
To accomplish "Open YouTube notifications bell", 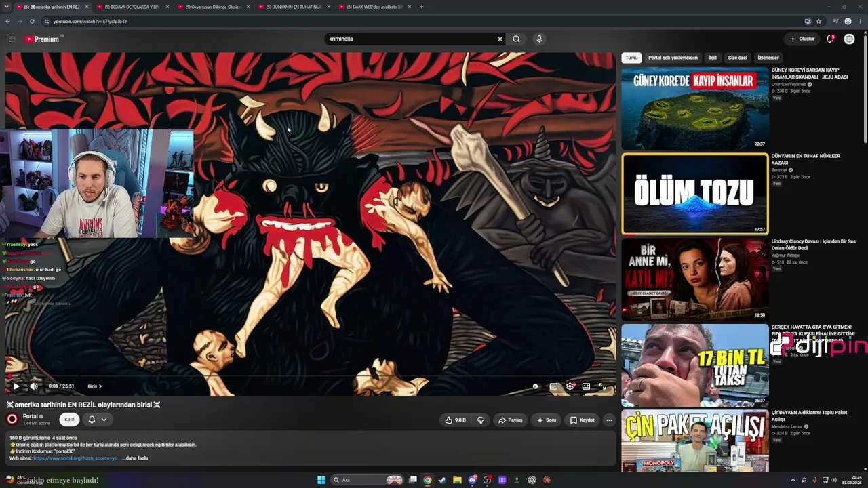I will point(829,39).
